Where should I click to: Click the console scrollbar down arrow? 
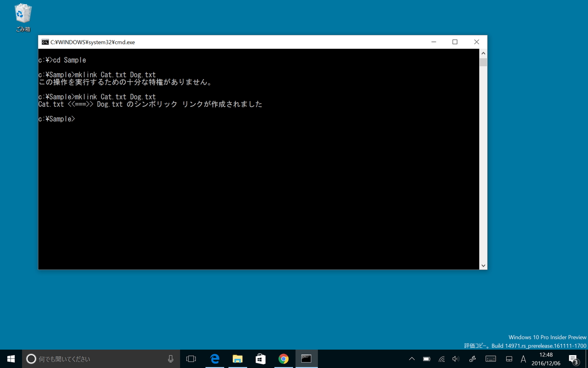coord(483,265)
